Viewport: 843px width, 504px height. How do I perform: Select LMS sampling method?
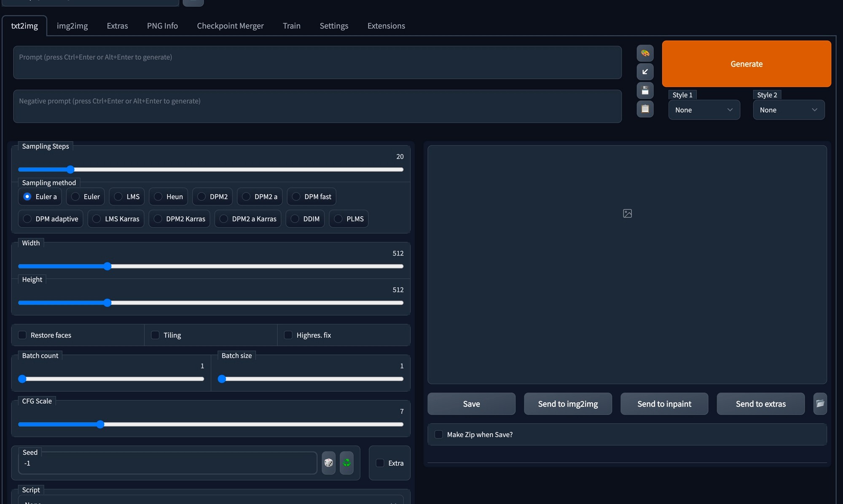pos(127,196)
